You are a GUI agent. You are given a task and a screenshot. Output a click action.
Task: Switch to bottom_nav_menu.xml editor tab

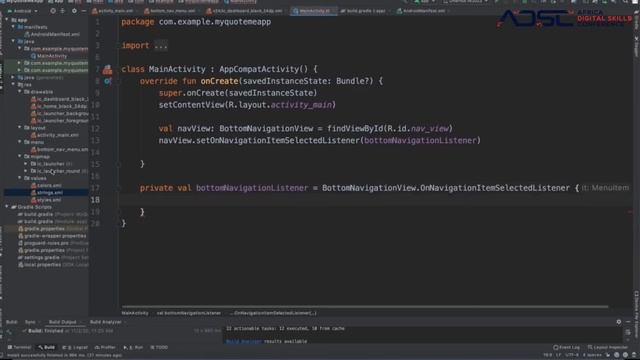[x=171, y=11]
